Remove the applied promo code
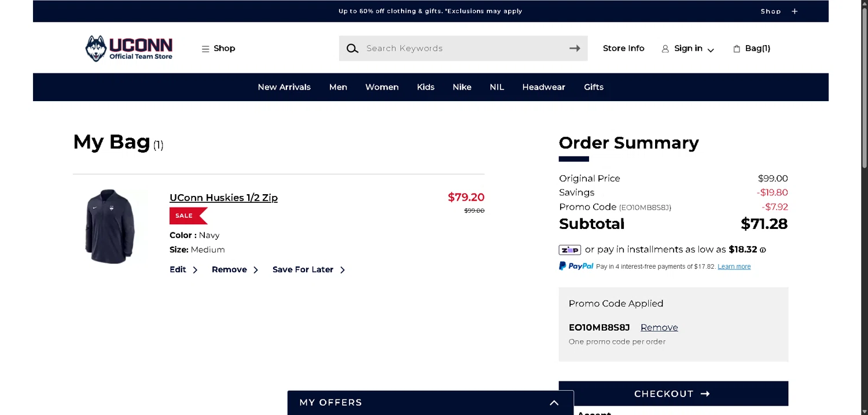 (659, 328)
